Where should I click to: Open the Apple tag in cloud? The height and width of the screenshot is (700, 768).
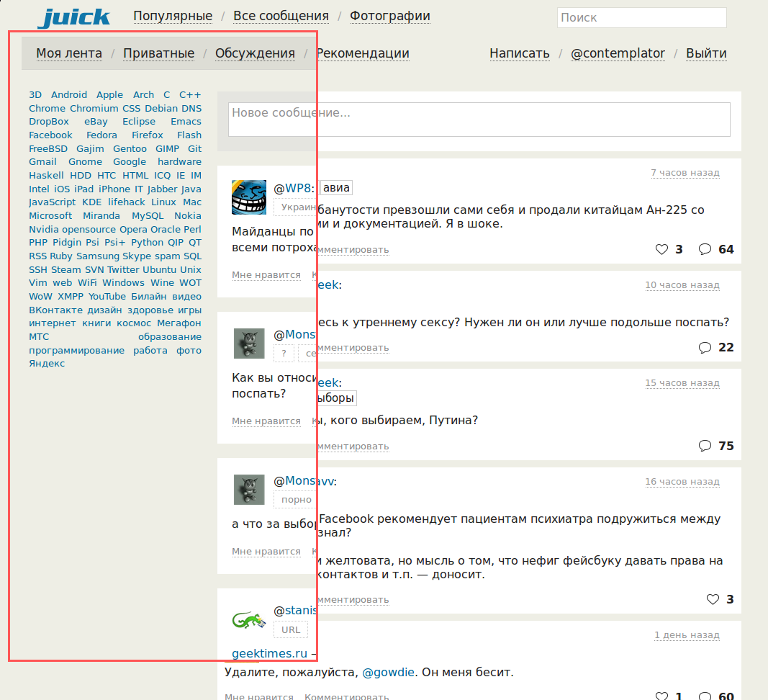coord(109,94)
